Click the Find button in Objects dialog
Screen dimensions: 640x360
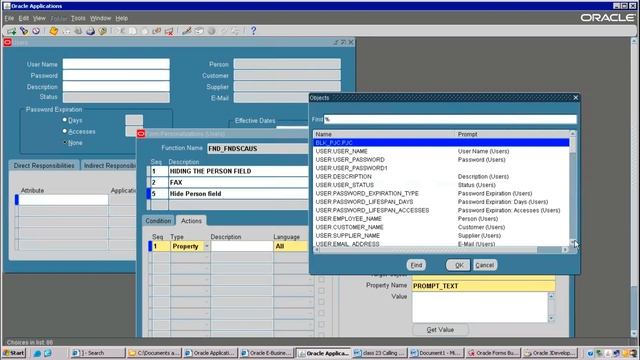[x=416, y=265]
